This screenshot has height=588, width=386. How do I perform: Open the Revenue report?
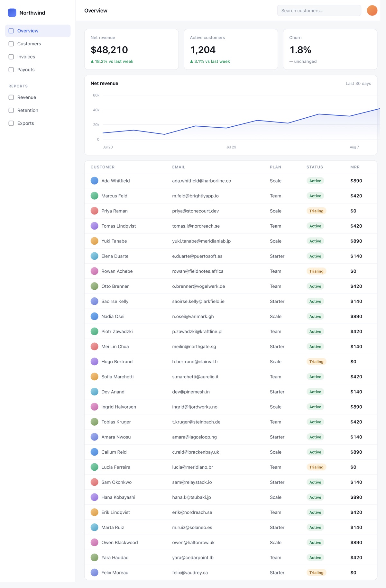38,97
